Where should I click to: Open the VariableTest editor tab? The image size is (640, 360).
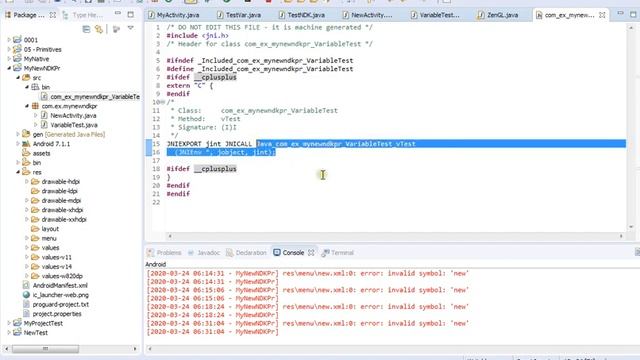(435, 15)
